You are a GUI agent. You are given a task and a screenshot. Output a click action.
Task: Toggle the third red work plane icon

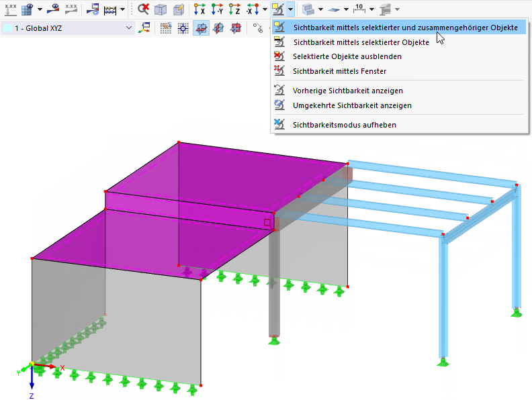click(x=236, y=28)
